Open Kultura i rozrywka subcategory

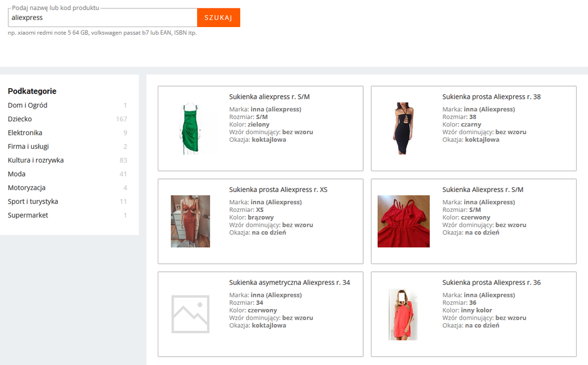click(x=35, y=160)
